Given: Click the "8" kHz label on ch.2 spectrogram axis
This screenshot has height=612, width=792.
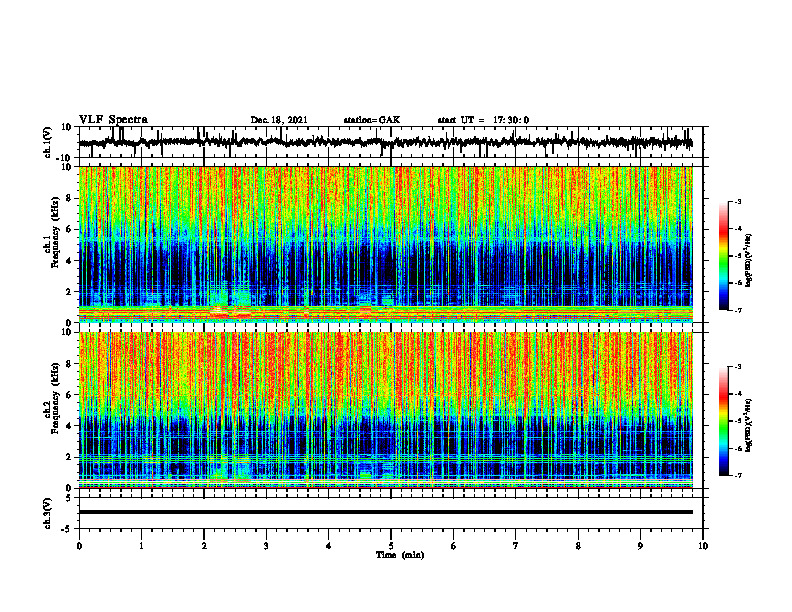Looking at the screenshot, I should tap(69, 364).
